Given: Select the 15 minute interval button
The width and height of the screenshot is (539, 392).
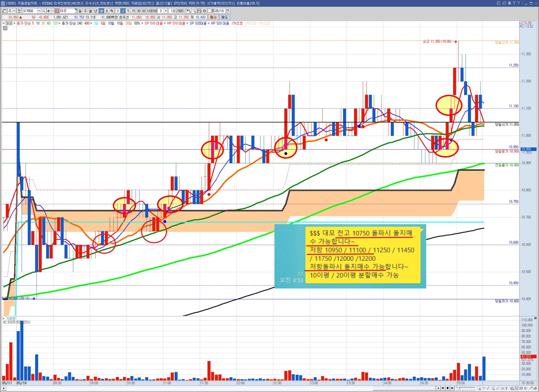Looking at the screenshot, I should pyautogui.click(x=133, y=11).
